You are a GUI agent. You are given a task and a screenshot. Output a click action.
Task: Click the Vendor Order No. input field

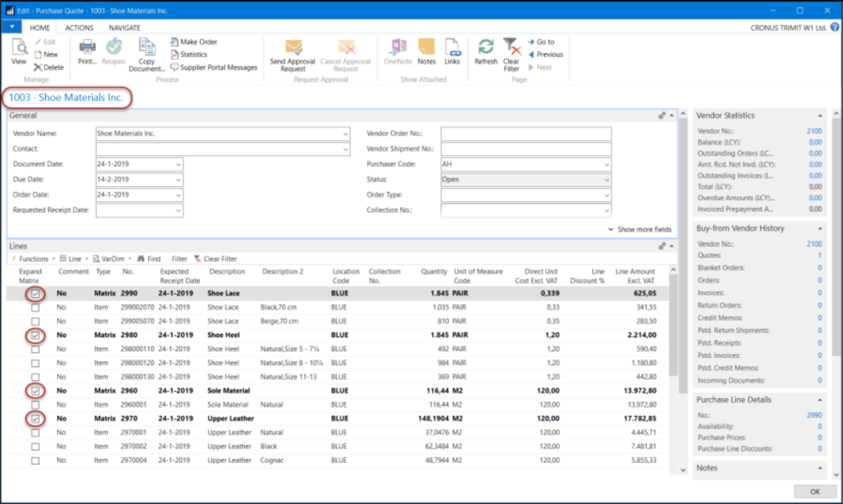pyautogui.click(x=526, y=134)
